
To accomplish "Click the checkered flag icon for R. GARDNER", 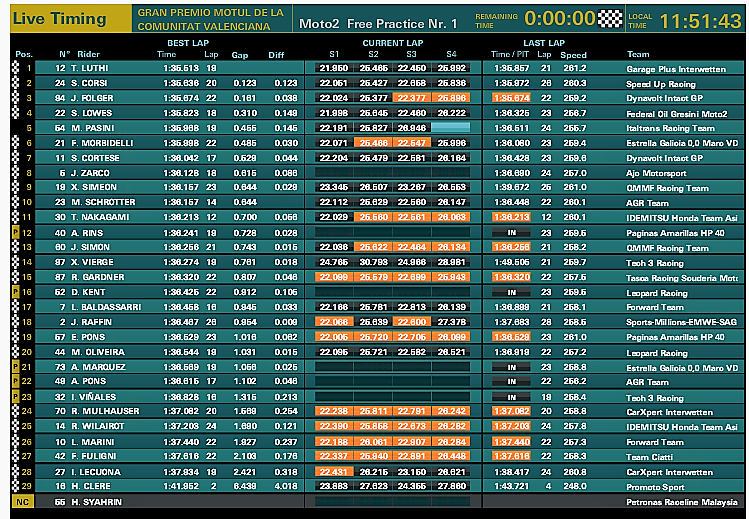I will coord(15,277).
